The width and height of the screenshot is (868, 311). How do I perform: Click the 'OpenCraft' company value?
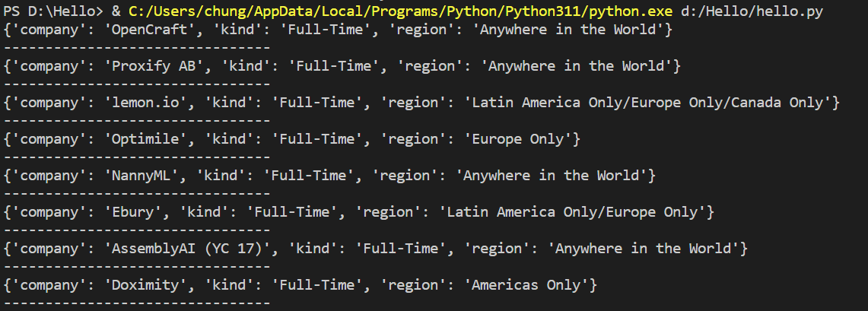[x=149, y=30]
